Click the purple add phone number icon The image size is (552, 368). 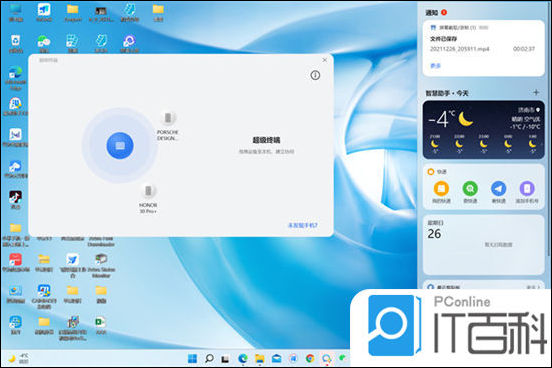[x=527, y=188]
